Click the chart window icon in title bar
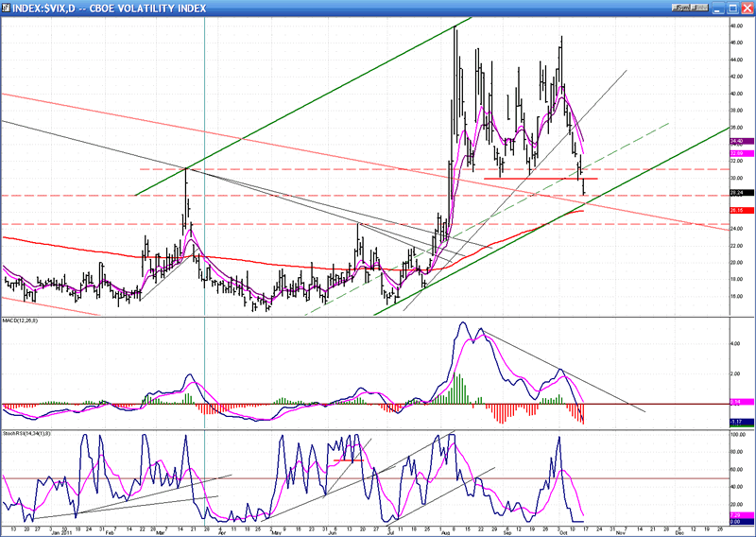756x537 pixels. point(7,8)
